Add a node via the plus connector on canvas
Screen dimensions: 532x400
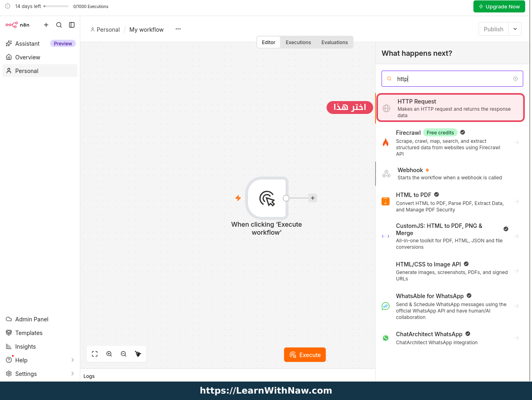313,198
